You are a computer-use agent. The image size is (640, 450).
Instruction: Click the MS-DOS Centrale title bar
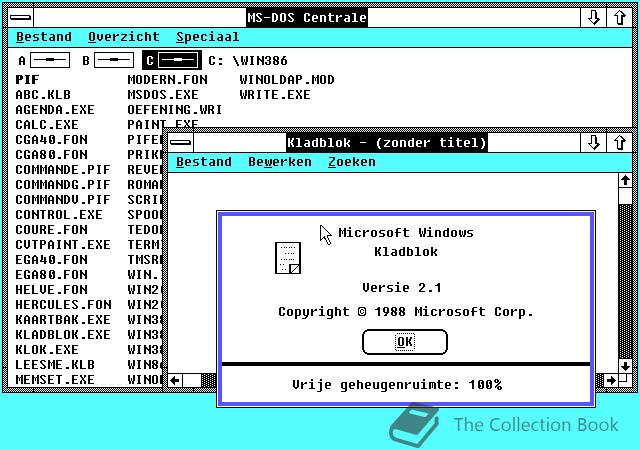(307, 18)
